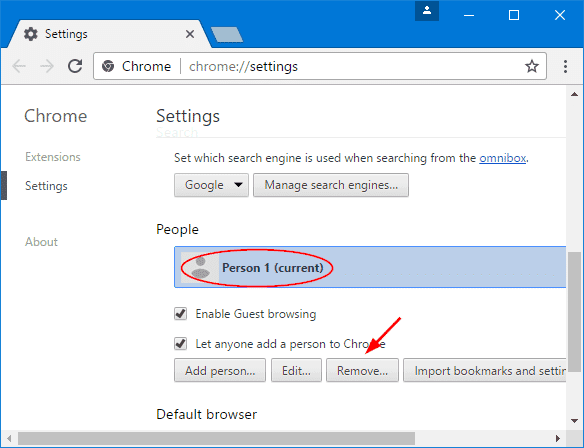584x448 pixels.
Task: Select the Settings tab with gear icon
Action: pyautogui.click(x=108, y=34)
